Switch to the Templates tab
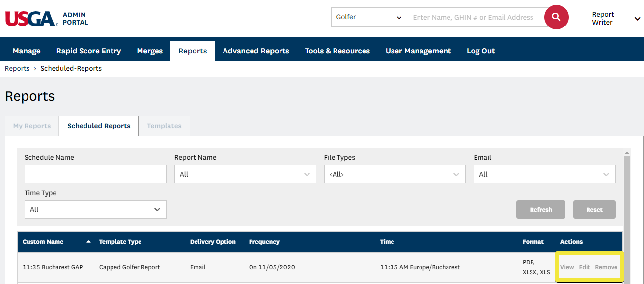644x284 pixels. (x=164, y=126)
